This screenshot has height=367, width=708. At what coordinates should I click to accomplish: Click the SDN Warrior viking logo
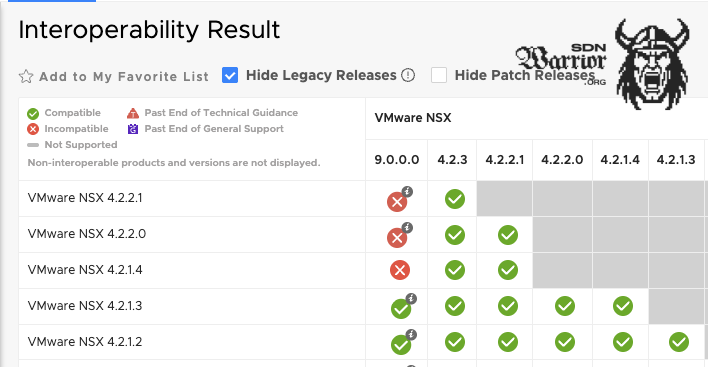652,63
